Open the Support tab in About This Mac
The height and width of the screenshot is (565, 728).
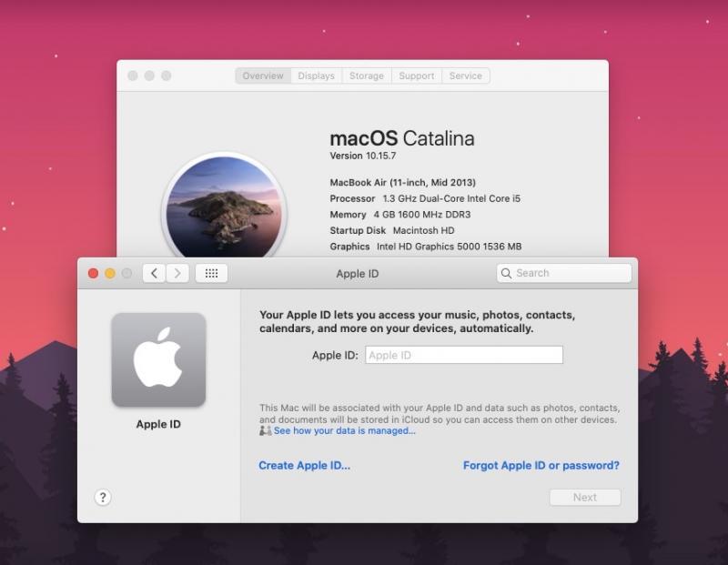coord(417,76)
